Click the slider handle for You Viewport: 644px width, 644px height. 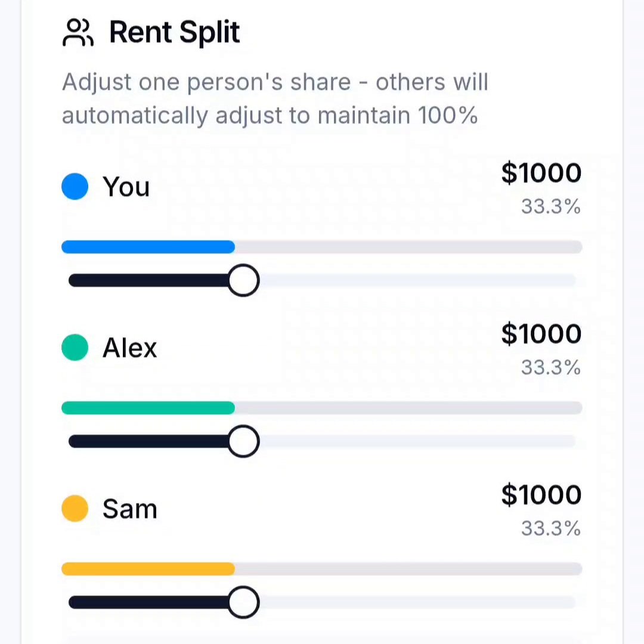pos(243,280)
